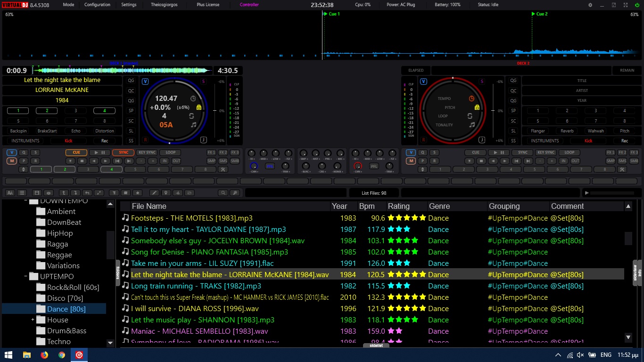Open the Configuration menu

click(x=97, y=5)
